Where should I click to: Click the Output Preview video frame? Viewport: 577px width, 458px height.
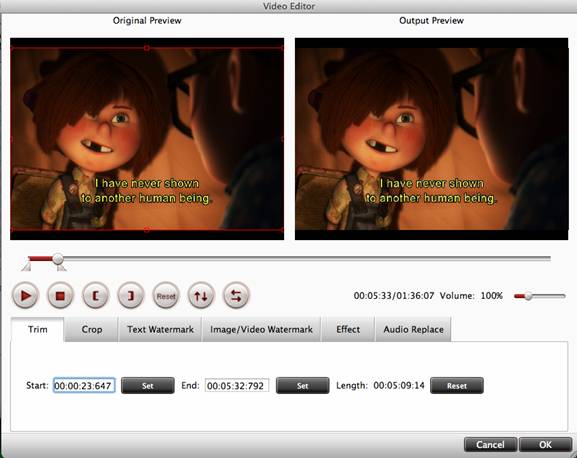(x=431, y=139)
